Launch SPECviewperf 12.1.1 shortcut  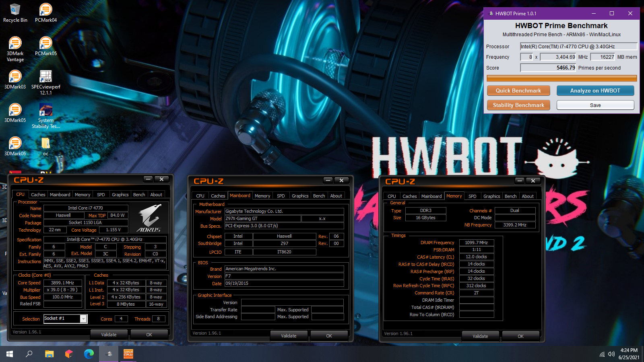(x=46, y=82)
